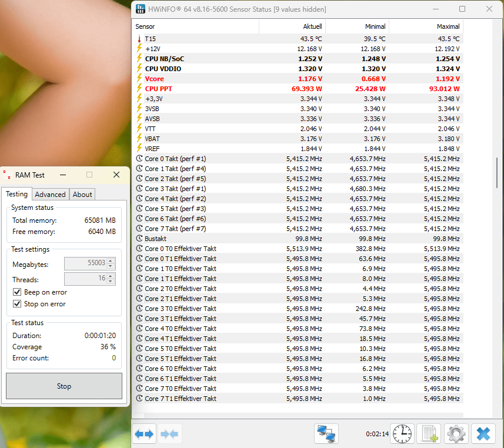Toggle the Stop on error checkbox
504x448 pixels.
click(17, 303)
